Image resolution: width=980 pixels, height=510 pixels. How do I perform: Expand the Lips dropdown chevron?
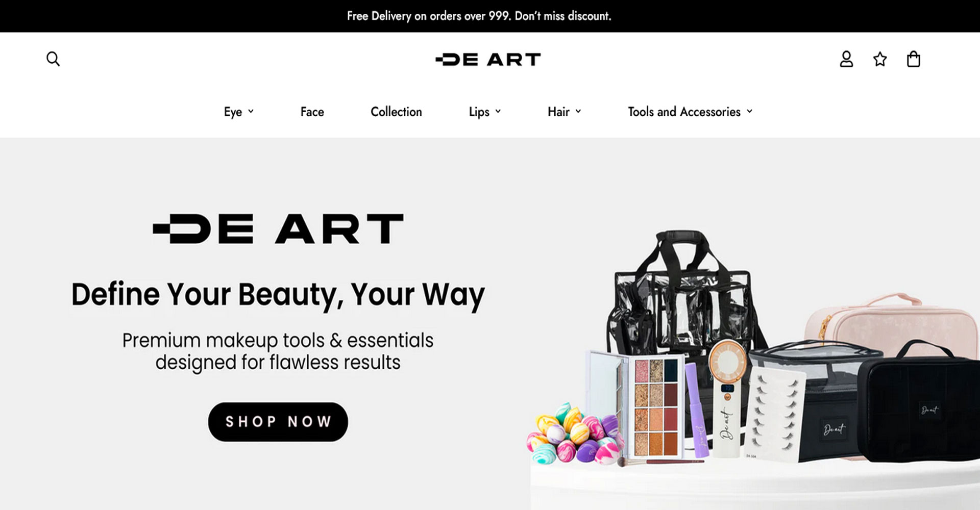(498, 111)
